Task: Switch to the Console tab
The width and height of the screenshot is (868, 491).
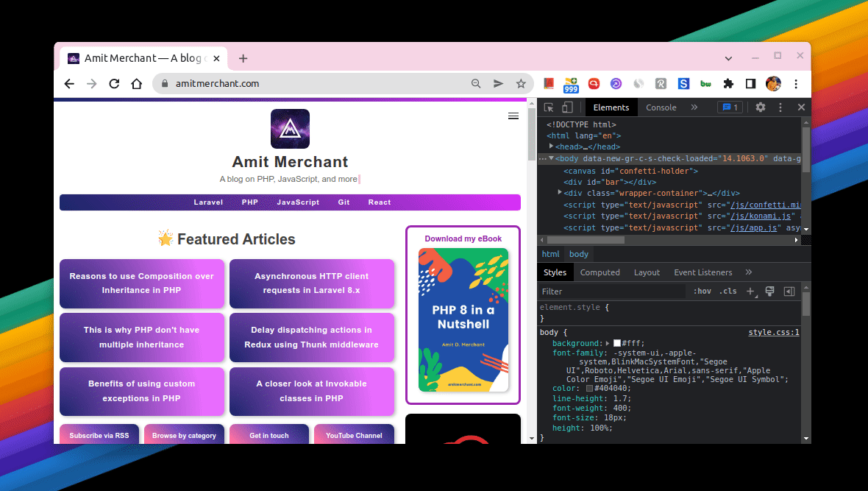Action: (x=661, y=107)
